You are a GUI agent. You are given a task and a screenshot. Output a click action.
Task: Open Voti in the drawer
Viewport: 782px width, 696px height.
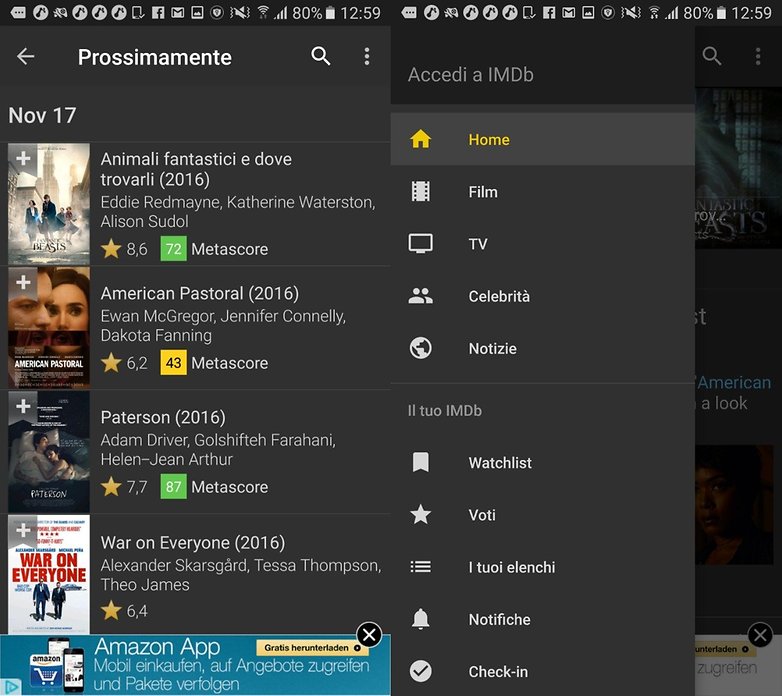click(543, 515)
